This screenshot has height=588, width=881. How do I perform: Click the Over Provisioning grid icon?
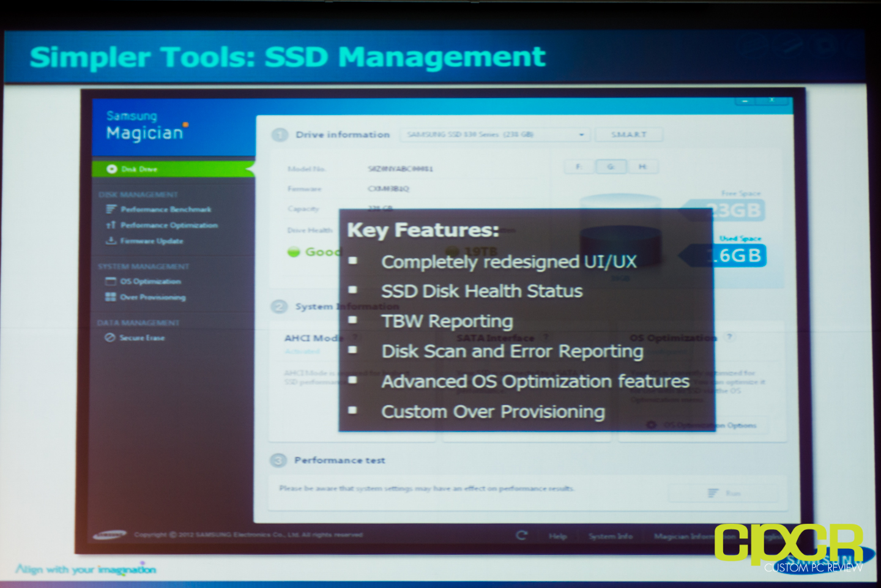(111, 297)
